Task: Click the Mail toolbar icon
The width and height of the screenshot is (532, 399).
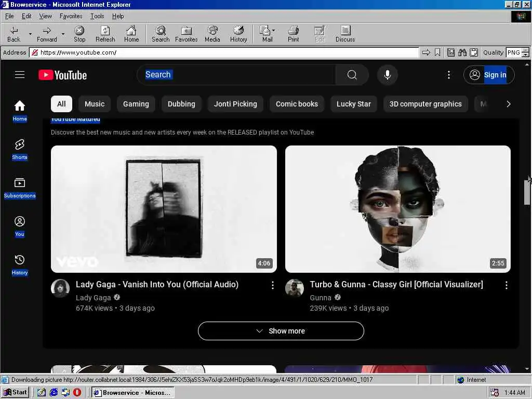Action: [265, 34]
